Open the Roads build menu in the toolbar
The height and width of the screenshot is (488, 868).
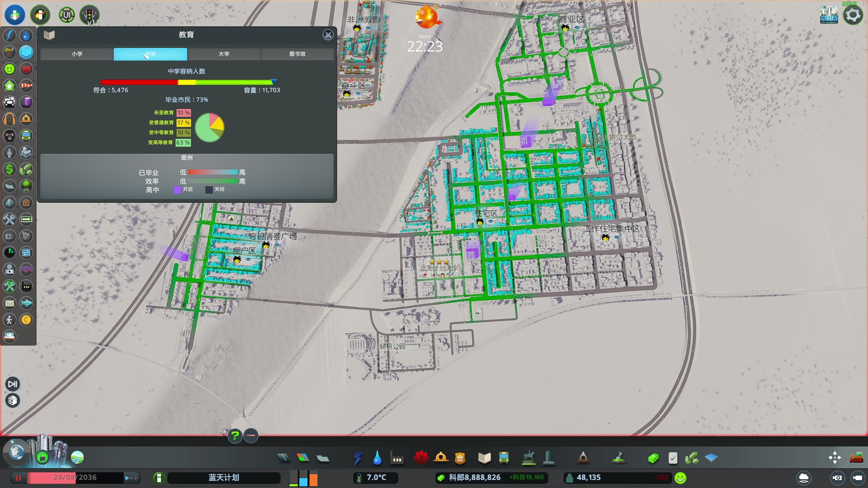tap(283, 457)
